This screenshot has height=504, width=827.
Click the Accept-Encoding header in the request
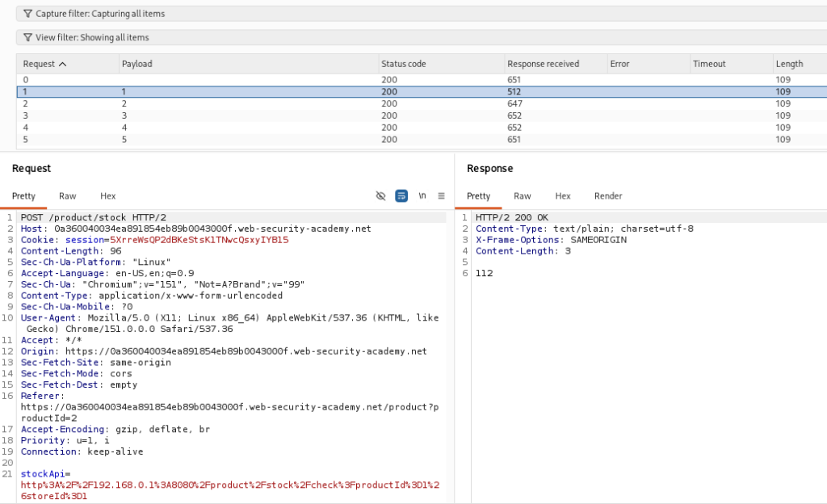[115, 429]
